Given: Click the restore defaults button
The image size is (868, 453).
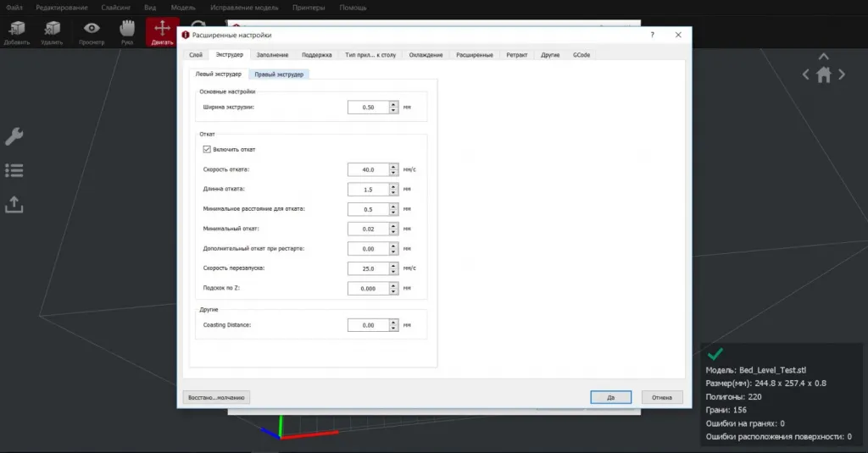Looking at the screenshot, I should (x=216, y=397).
